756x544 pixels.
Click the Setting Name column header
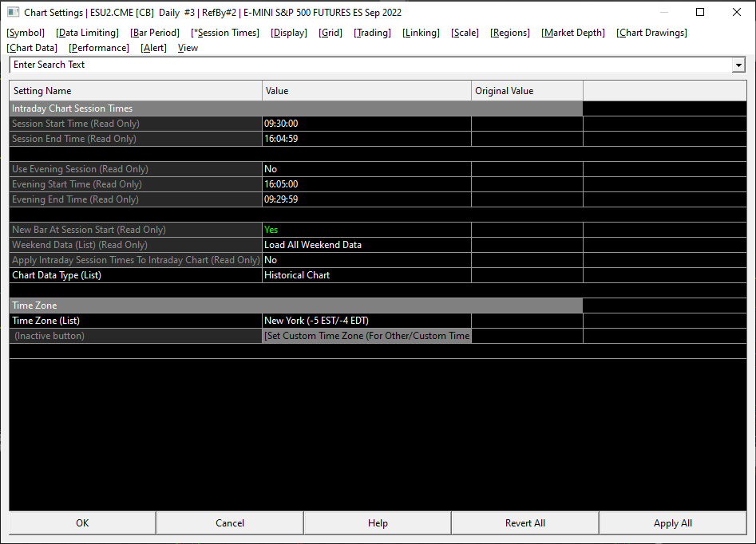(136, 91)
